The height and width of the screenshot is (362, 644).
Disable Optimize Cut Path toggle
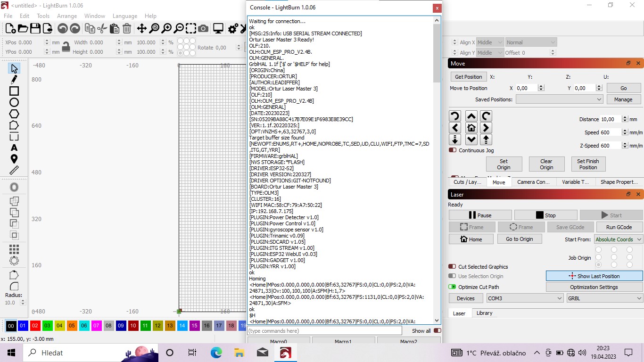(452, 287)
